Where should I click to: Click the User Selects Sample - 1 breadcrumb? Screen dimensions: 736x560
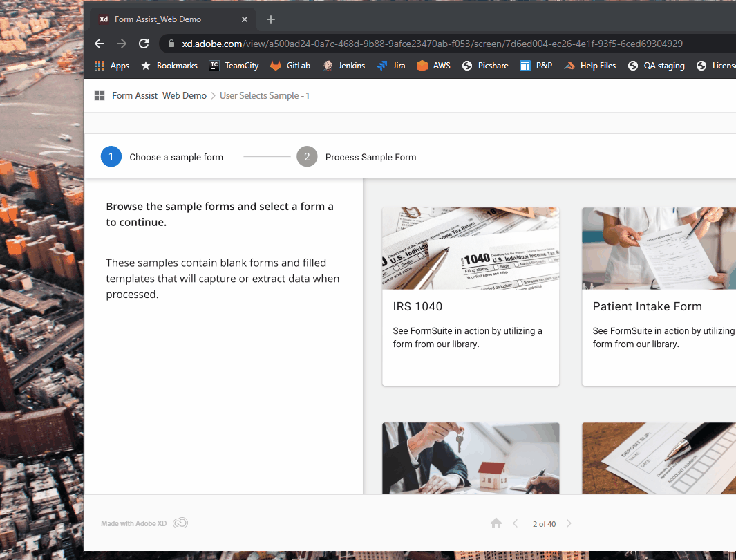tap(265, 96)
